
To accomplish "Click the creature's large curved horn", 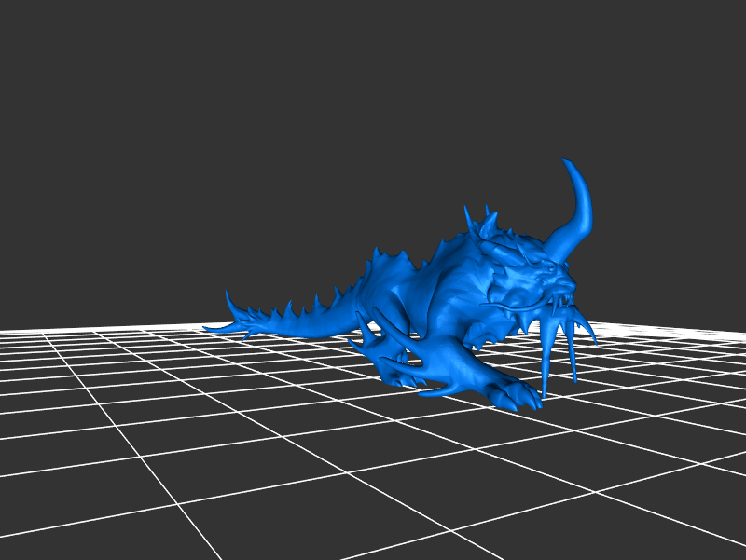I will tap(584, 200).
